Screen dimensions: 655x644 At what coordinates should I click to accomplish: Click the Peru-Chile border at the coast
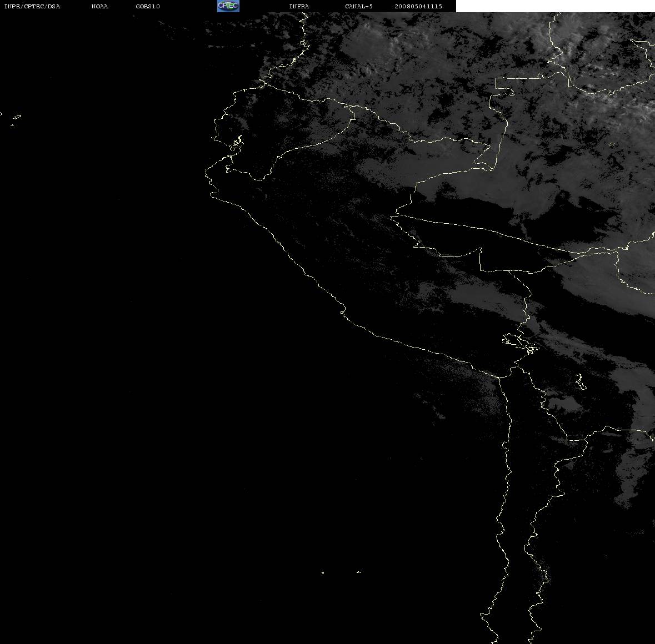499,378
